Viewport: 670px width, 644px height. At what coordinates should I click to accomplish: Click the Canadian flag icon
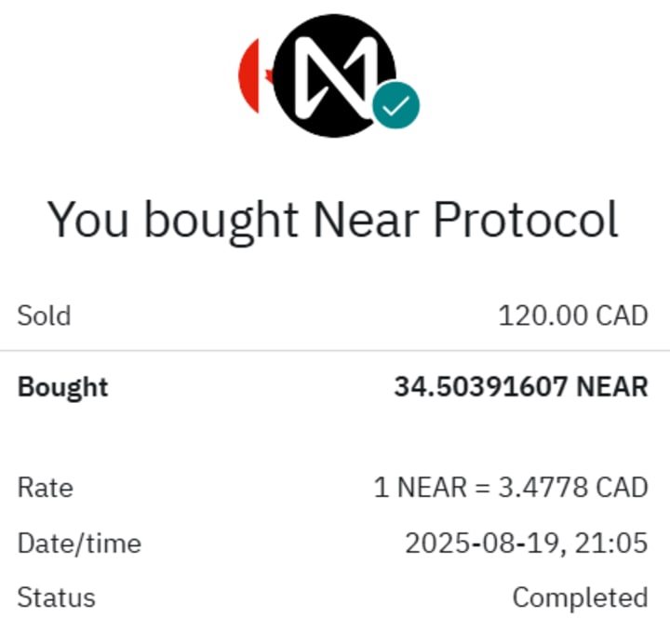pyautogui.click(x=253, y=76)
